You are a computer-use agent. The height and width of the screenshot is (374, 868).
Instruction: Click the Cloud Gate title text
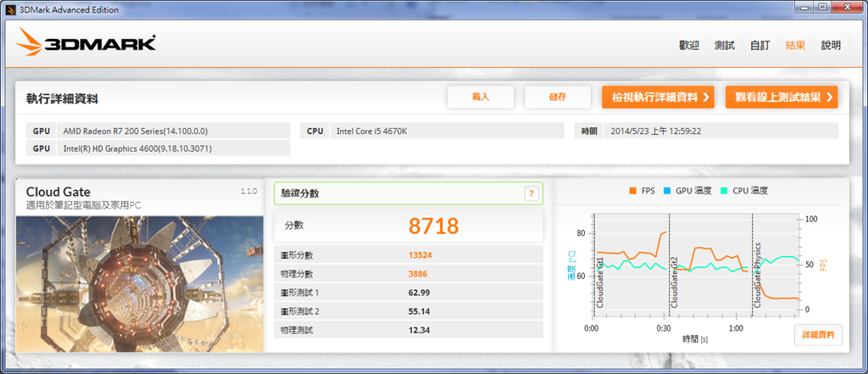(58, 192)
